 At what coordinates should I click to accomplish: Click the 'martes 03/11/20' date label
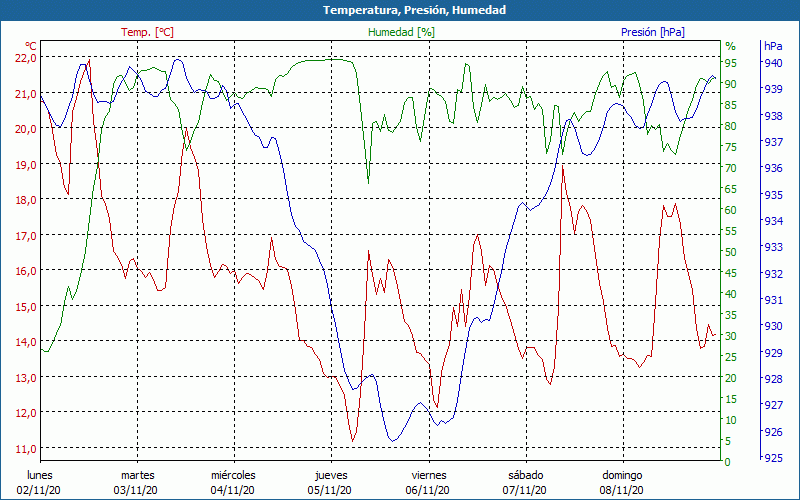(x=136, y=483)
